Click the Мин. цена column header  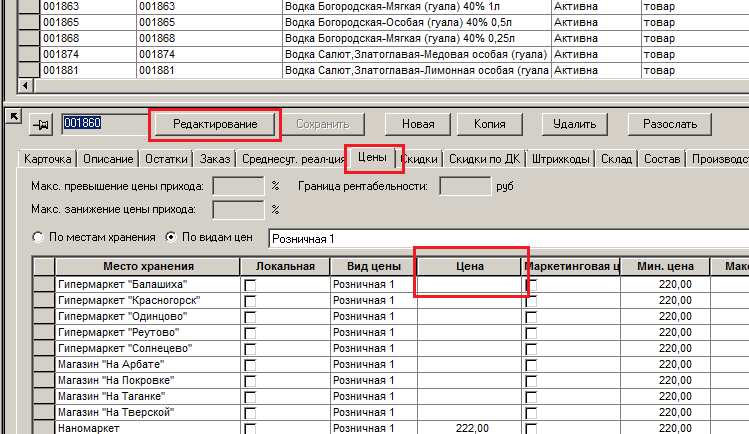[x=665, y=266]
